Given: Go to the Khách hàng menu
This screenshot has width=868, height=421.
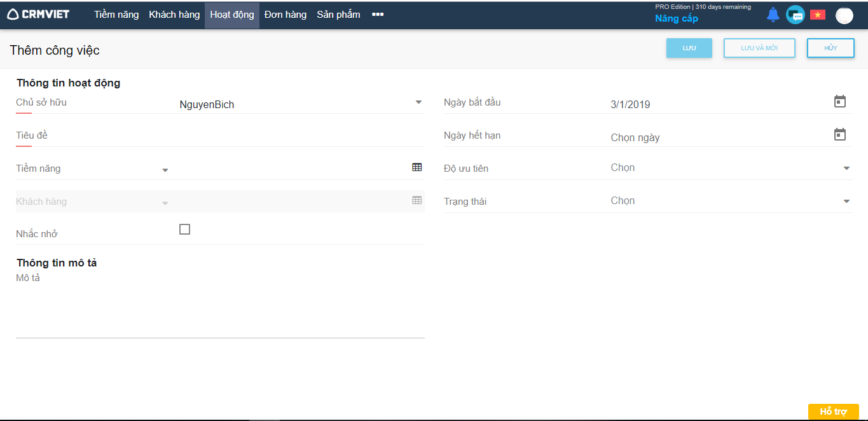Looking at the screenshot, I should coord(174,15).
